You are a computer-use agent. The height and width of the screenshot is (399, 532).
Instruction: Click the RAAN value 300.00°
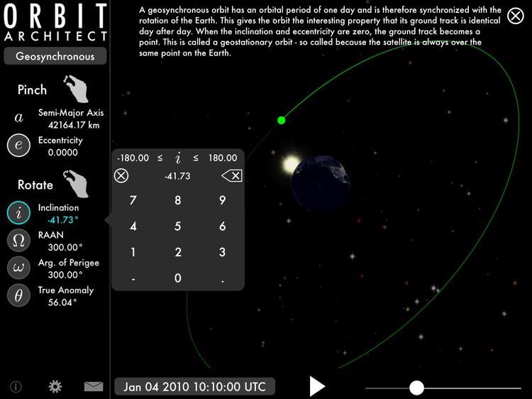(x=65, y=247)
